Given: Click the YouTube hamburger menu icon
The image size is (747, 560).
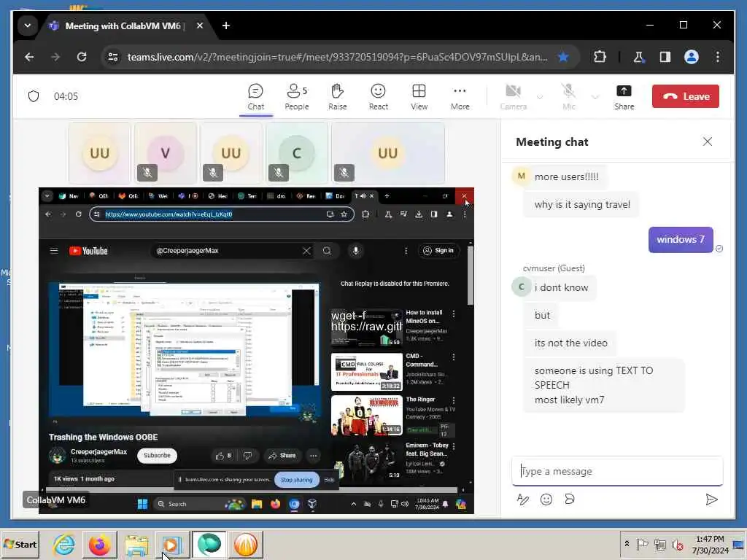Looking at the screenshot, I should [54, 251].
